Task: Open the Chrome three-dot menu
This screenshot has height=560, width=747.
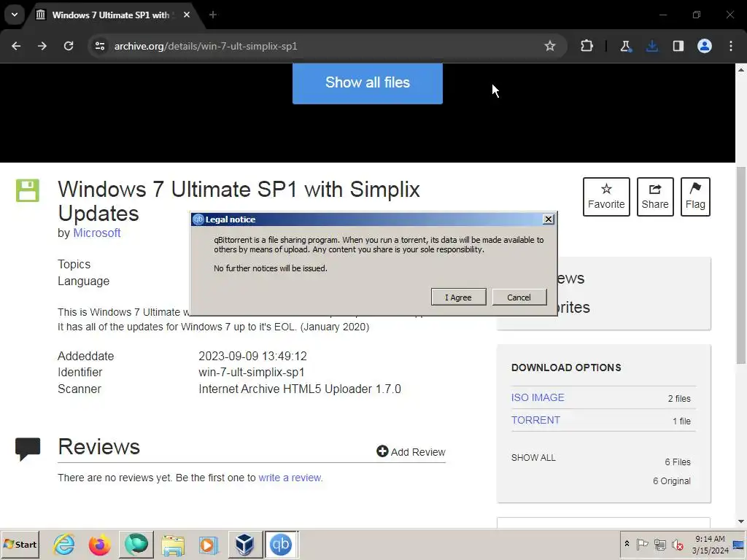Action: pos(731,46)
